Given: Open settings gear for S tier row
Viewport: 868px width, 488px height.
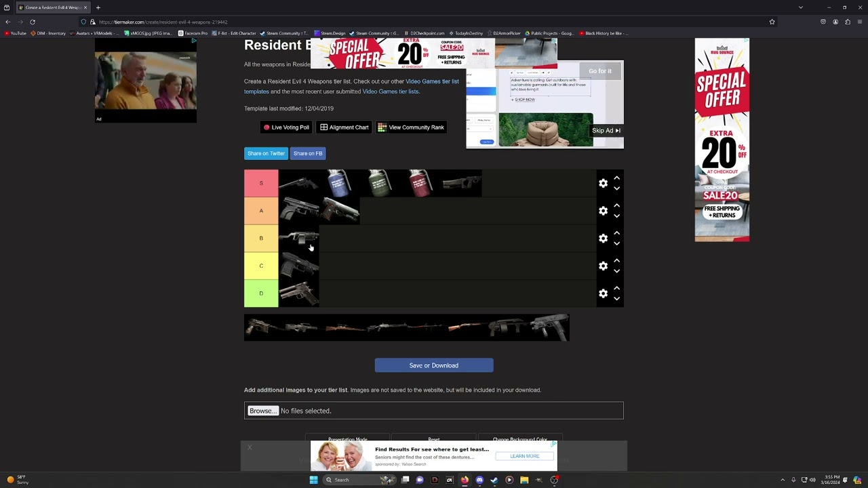Looking at the screenshot, I should (603, 183).
